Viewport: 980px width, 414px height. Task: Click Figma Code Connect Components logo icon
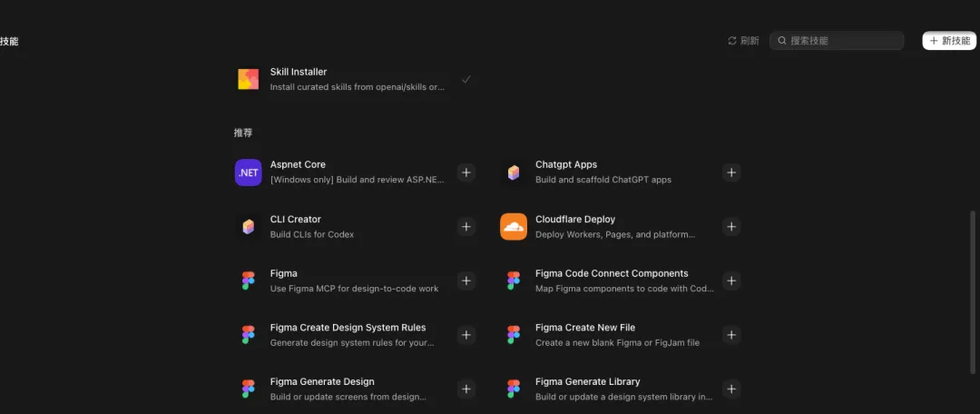[513, 281]
